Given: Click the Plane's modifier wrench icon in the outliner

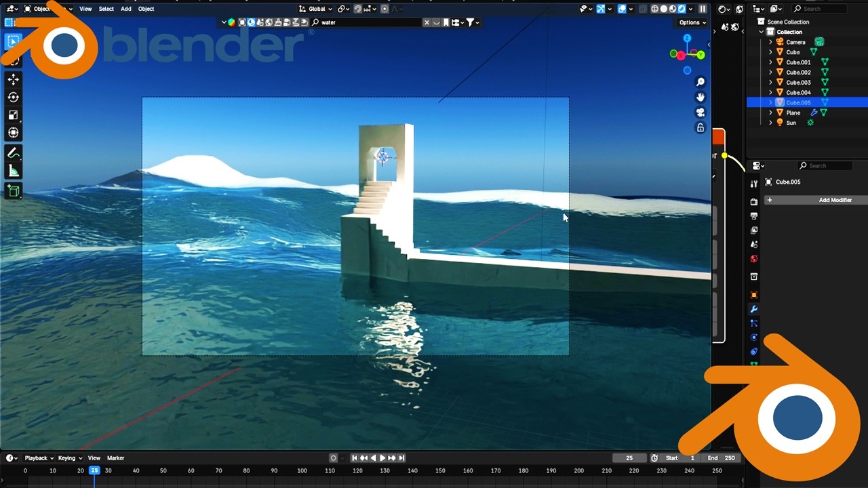Looking at the screenshot, I should coord(814,113).
